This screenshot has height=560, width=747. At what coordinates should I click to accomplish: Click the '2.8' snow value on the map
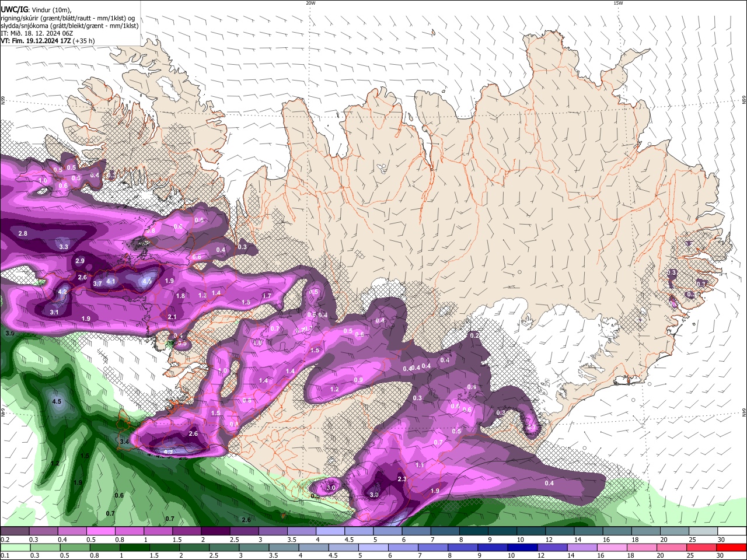coord(23,233)
